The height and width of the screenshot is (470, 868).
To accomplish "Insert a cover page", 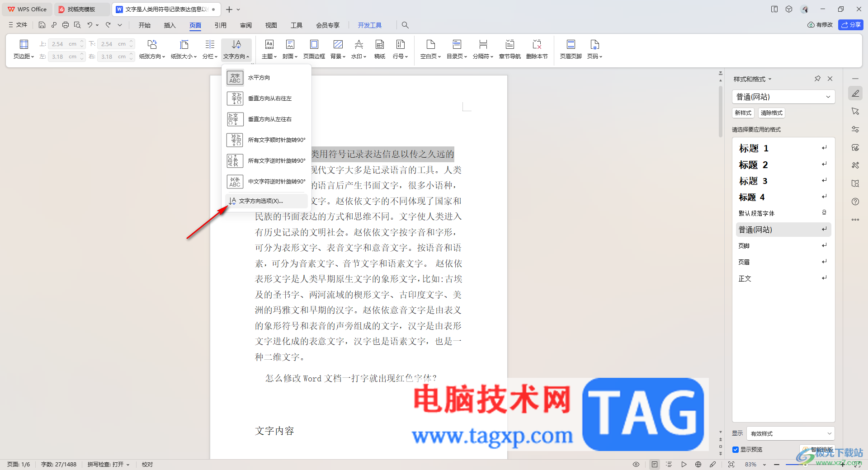I will pyautogui.click(x=290, y=49).
